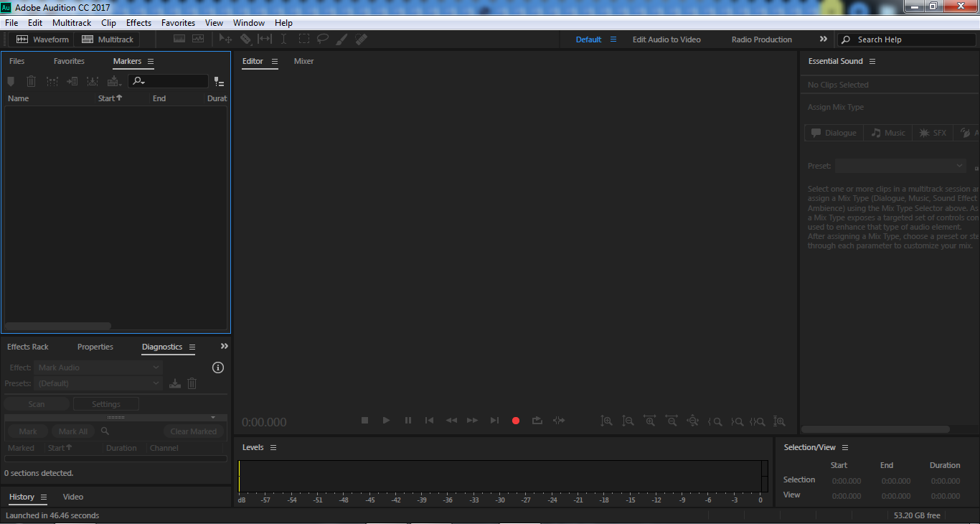
Task: Click the Zoom In at In Point icon
Action: tap(715, 421)
